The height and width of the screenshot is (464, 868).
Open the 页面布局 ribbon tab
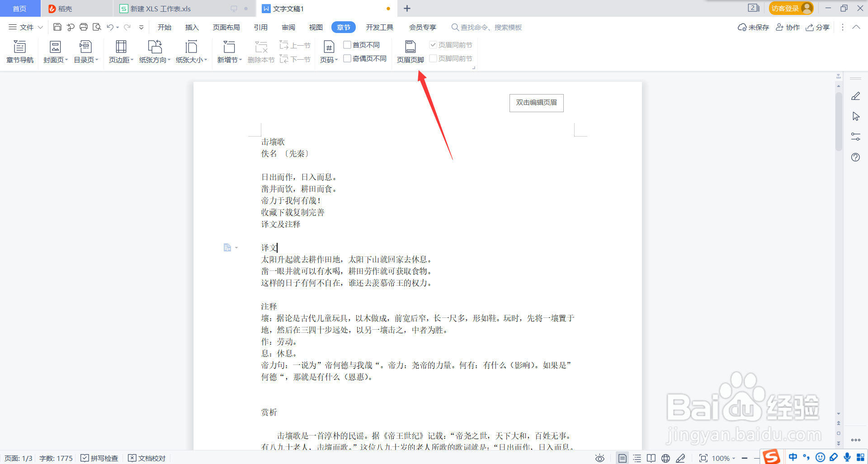(226, 27)
